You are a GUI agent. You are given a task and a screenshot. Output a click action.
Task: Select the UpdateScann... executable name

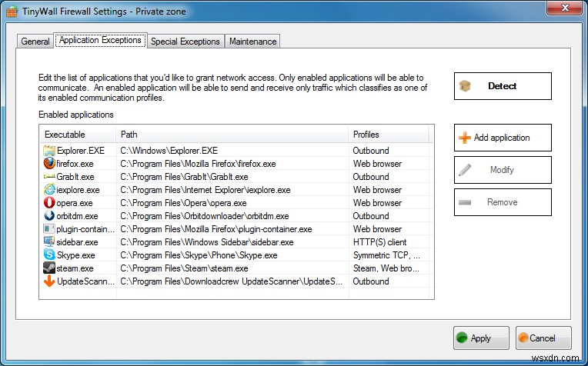86,281
